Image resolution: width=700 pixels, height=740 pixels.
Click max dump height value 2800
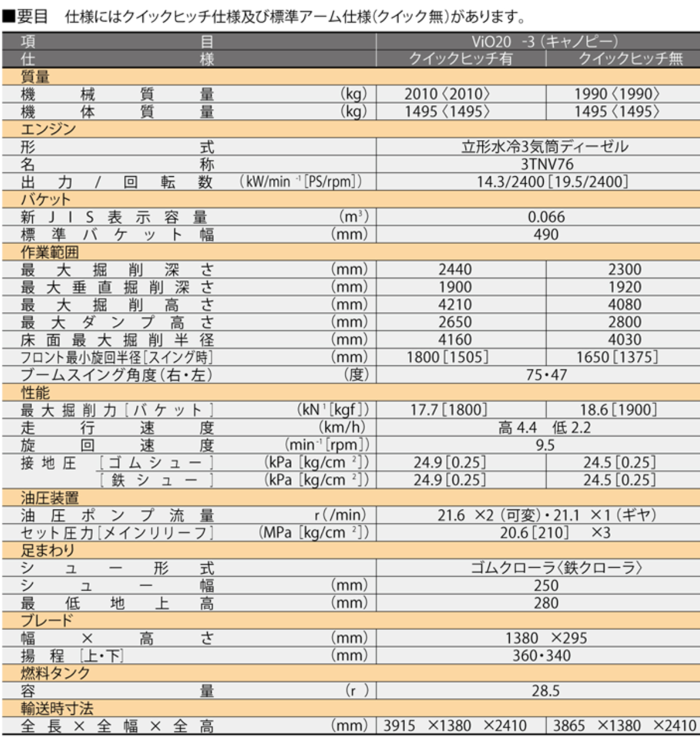pos(624,322)
